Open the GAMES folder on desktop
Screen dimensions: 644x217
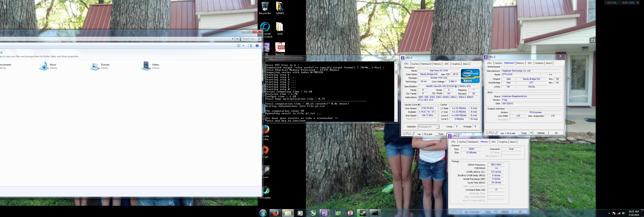pos(280,8)
